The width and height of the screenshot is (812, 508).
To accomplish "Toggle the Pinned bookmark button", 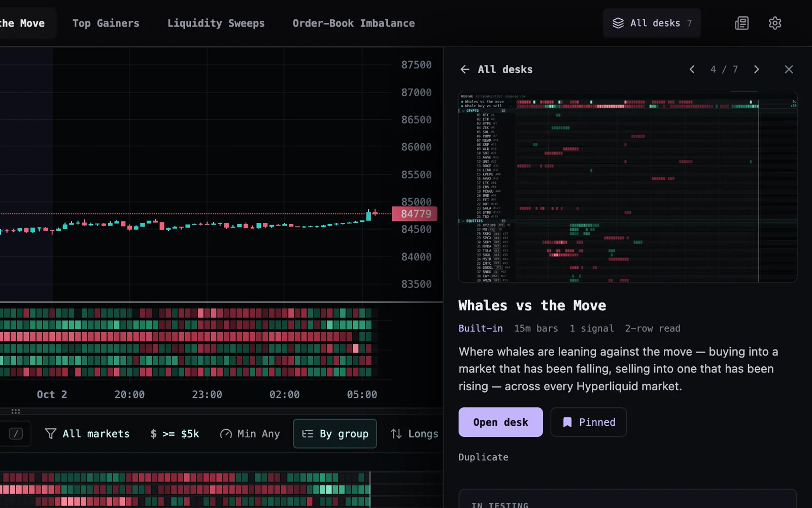I will (589, 422).
